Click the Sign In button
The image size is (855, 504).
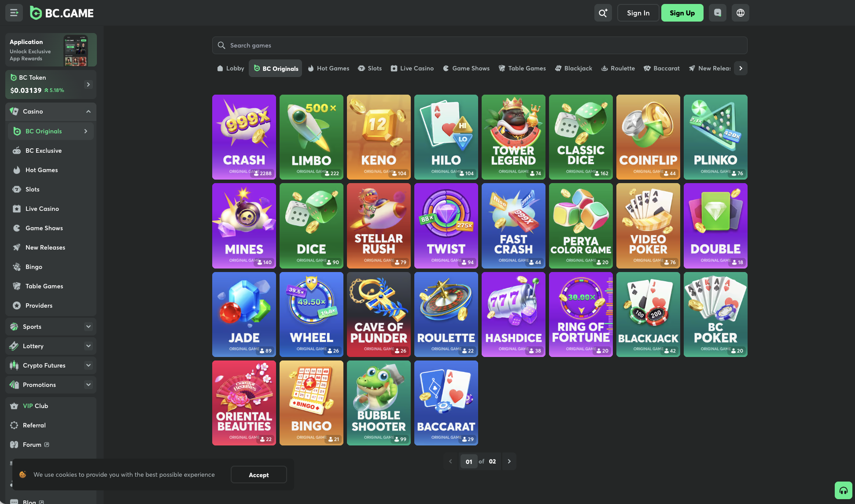[638, 13]
